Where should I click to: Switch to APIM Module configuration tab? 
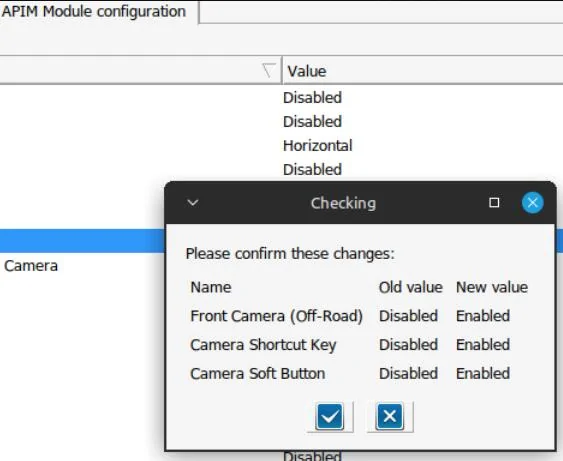coord(94,11)
